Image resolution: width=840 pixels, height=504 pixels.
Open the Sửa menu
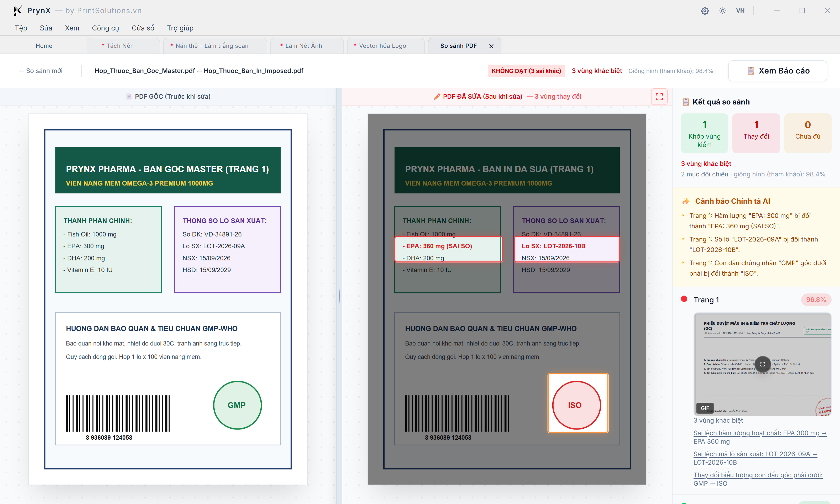[46, 28]
